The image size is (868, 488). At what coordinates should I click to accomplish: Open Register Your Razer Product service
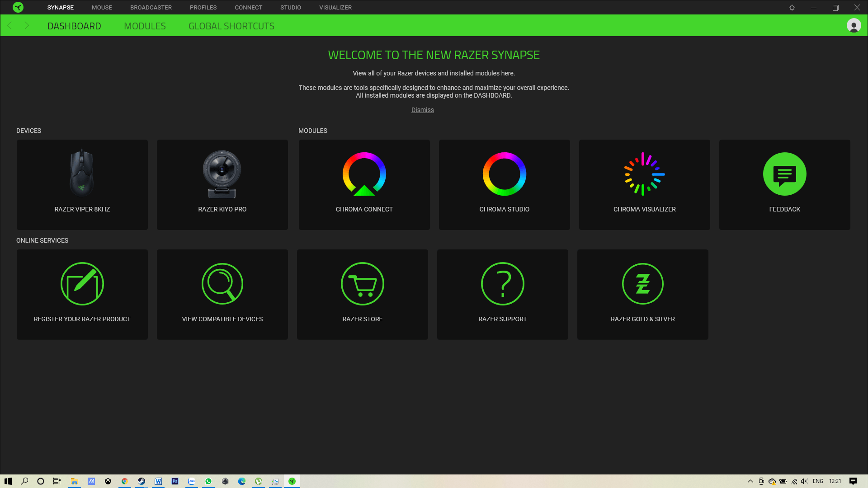tap(82, 295)
